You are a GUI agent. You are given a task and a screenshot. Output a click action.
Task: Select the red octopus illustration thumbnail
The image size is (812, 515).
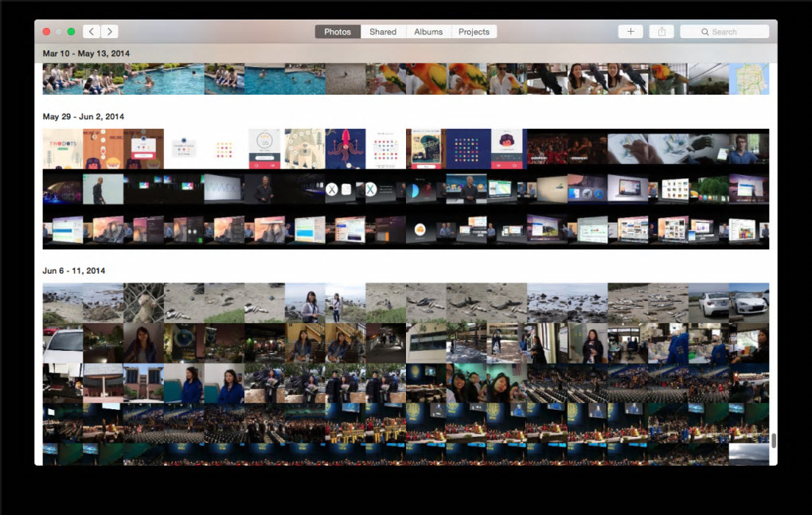(345, 149)
